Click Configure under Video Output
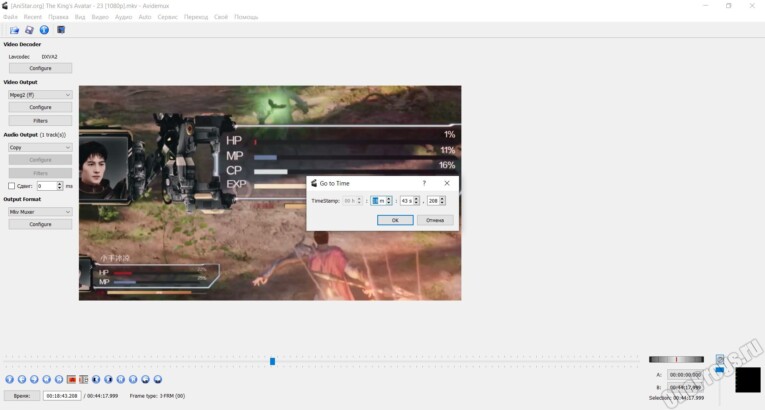Image resolution: width=765 pixels, height=410 pixels. 40,107
